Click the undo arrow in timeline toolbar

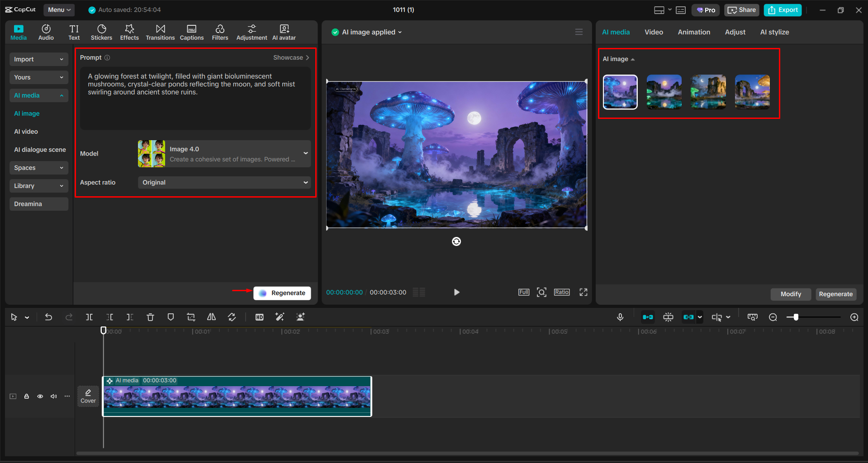[x=48, y=317]
